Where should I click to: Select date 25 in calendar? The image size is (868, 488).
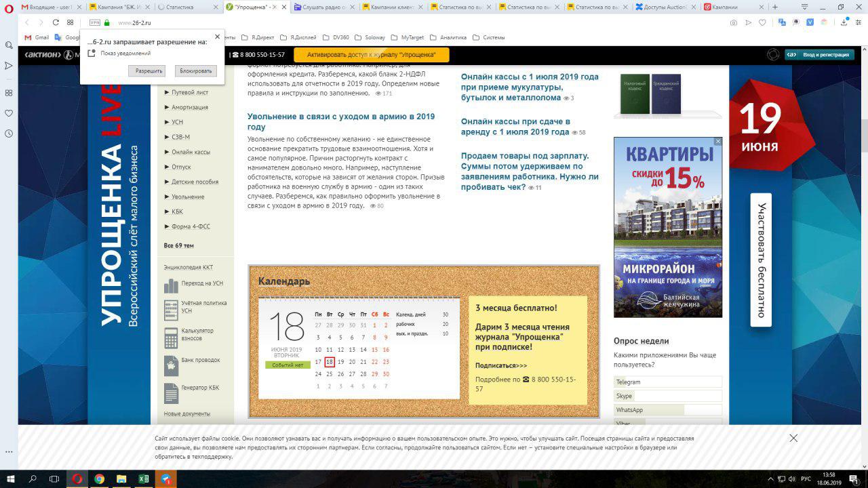330,374
